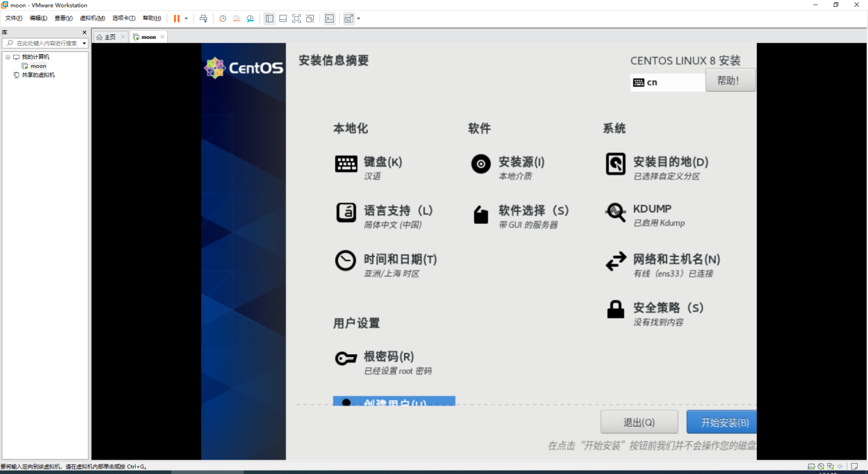This screenshot has width=868, height=474.
Task: Open the 编辑(E) menu
Action: pos(38,18)
